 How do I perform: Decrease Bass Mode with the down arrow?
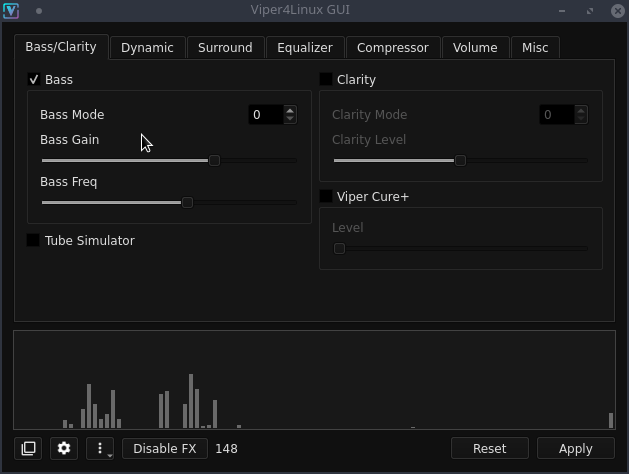tap(290, 119)
